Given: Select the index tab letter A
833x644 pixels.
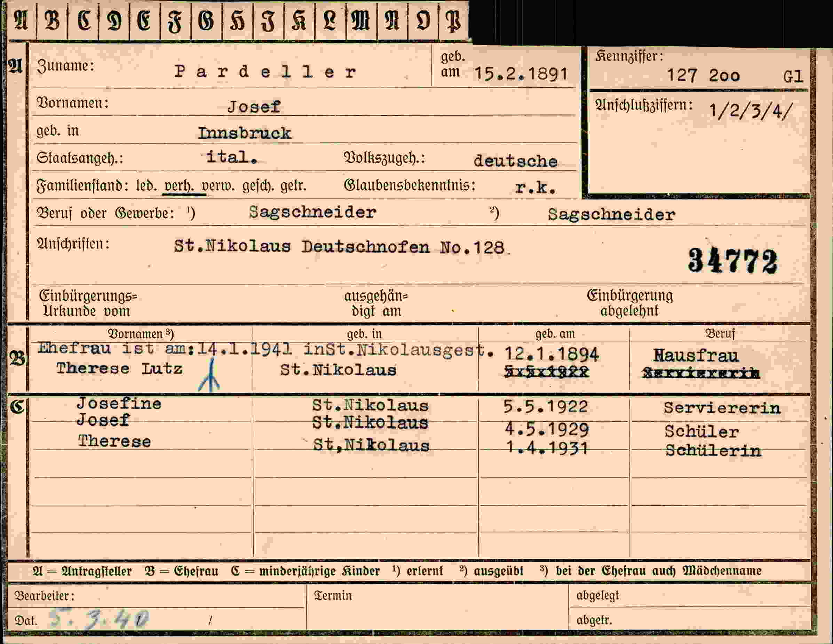Looking at the screenshot, I should tap(21, 20).
